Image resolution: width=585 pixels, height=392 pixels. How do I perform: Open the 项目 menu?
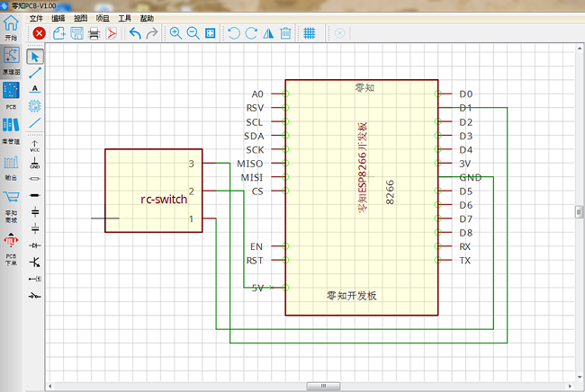click(103, 18)
